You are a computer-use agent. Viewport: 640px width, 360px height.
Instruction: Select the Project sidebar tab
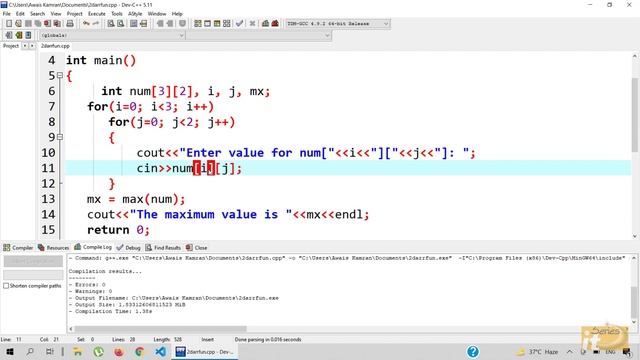pos(11,46)
